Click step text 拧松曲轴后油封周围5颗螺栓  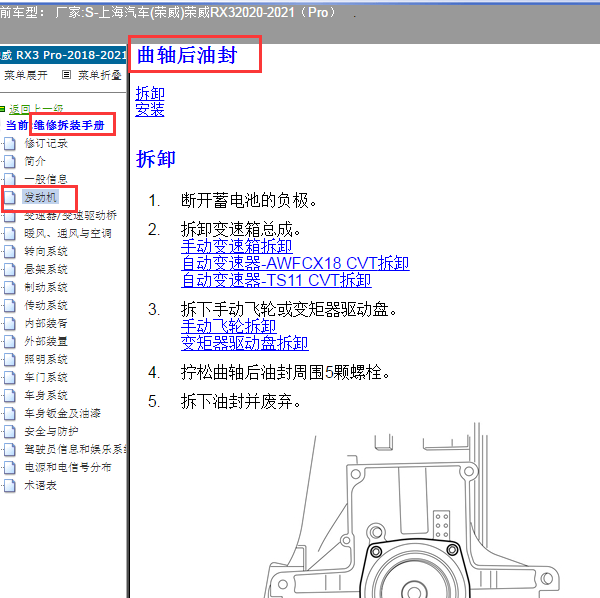(x=285, y=372)
